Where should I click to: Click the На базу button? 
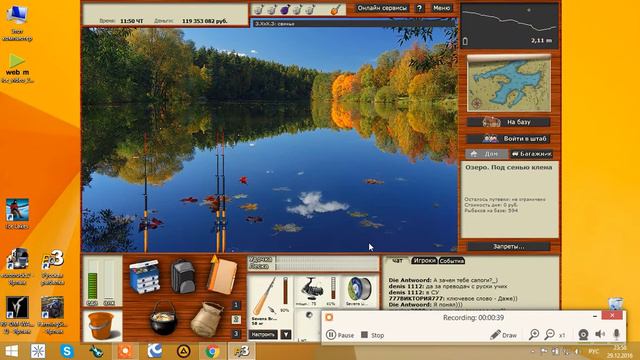click(x=509, y=122)
